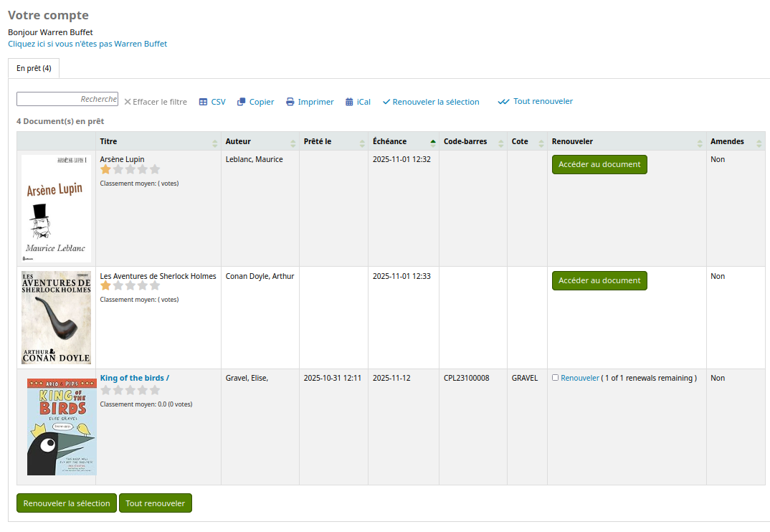770x532 pixels.
Task: Rate King of the birds three stars
Action: [x=130, y=391]
